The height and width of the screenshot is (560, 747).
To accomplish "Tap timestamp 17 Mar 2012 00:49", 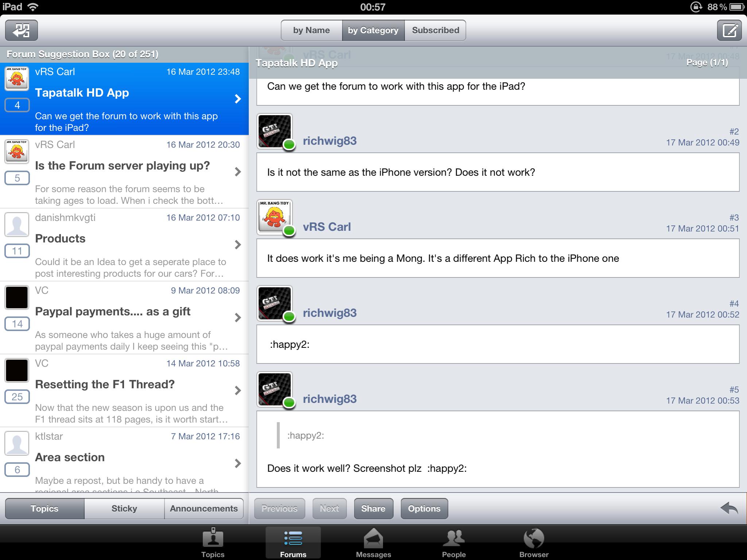I will tap(703, 143).
